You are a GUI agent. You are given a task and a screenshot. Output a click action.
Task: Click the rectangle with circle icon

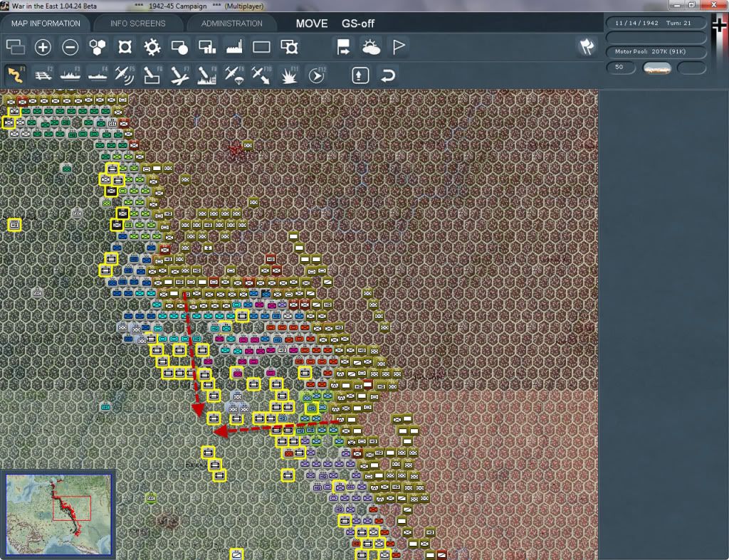(179, 47)
